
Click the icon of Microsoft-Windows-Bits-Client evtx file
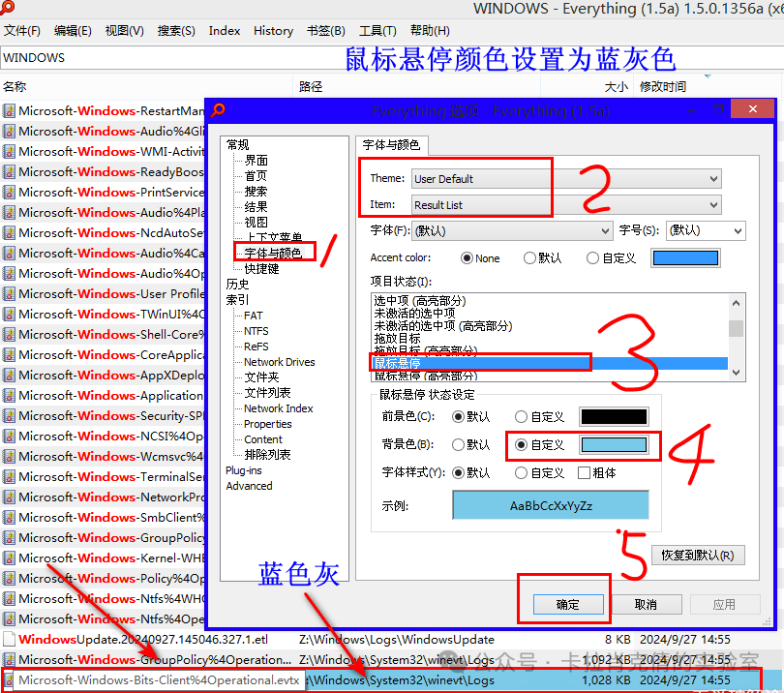[9, 679]
